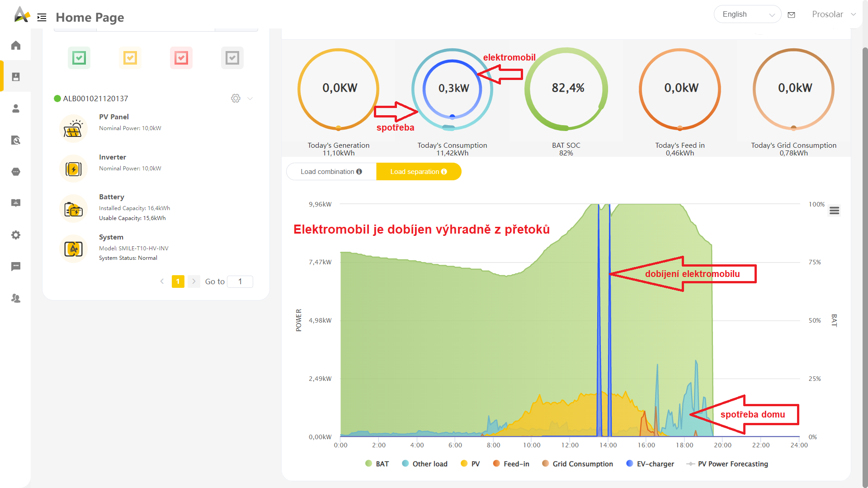Open the user profile sidebar icon
The height and width of the screenshot is (488, 868).
pos(16,108)
